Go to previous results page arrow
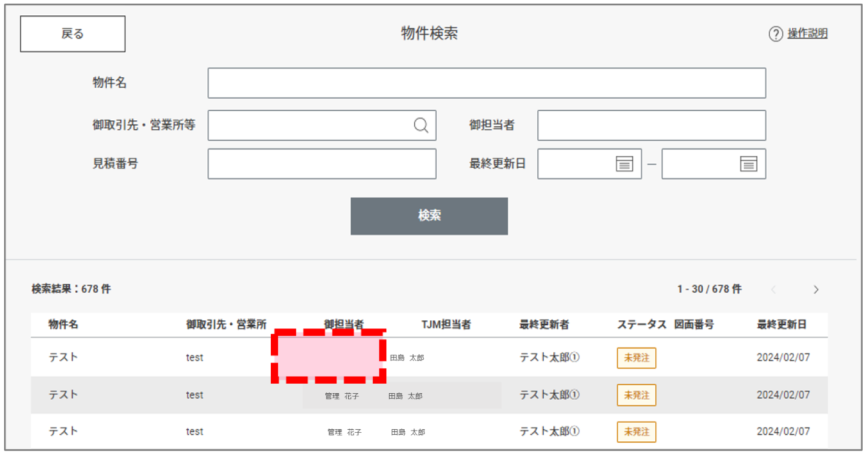867x454 pixels. coord(774,290)
